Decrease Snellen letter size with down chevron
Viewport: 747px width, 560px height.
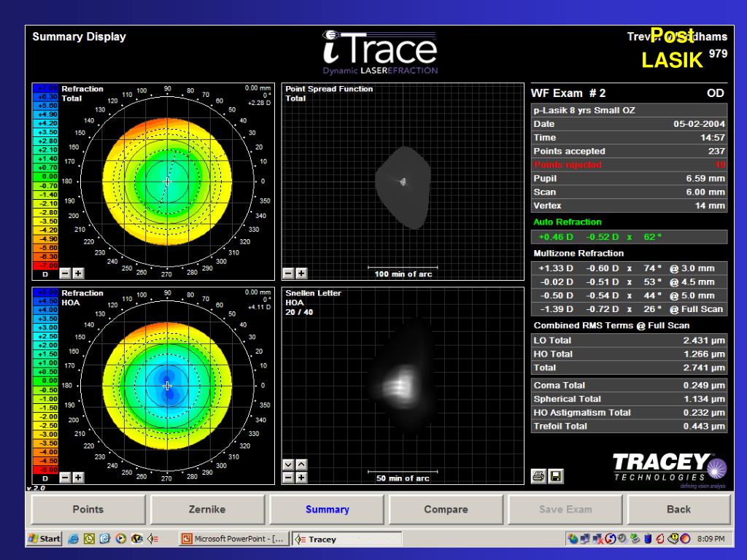click(288, 464)
